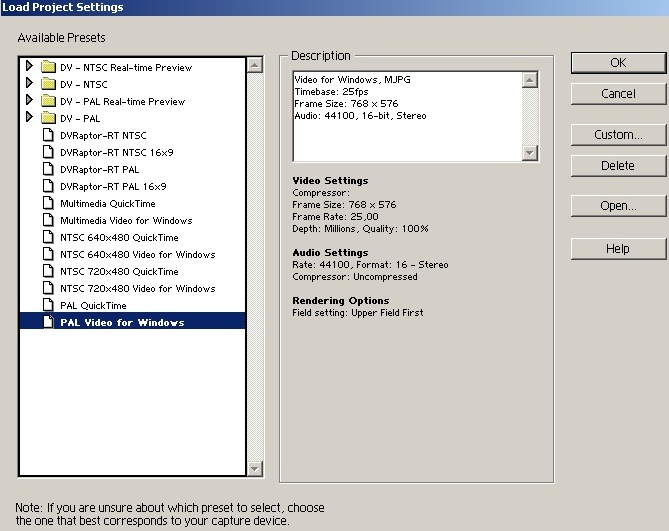Select the PAL QuickTime preset
669x531 pixels.
click(93, 306)
